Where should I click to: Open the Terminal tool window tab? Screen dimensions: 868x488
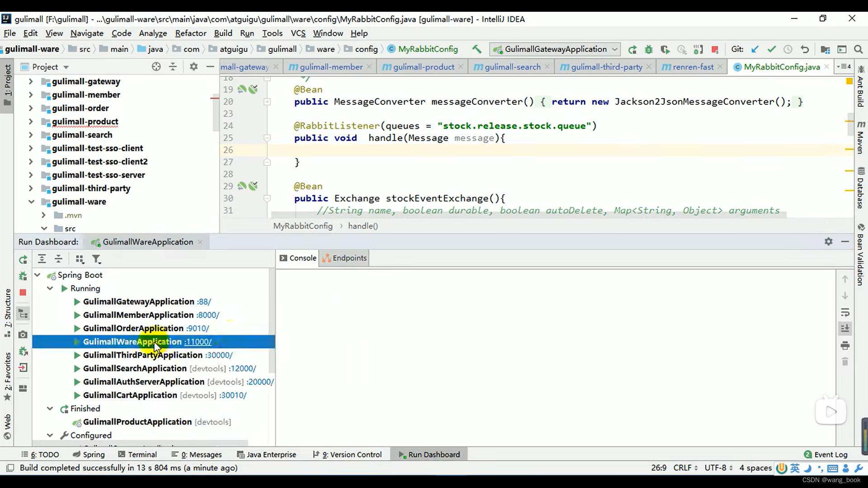click(137, 455)
